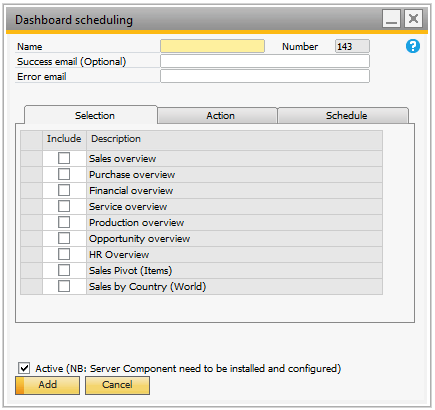Click the Add button
This screenshot has width=435, height=410.
(47, 385)
